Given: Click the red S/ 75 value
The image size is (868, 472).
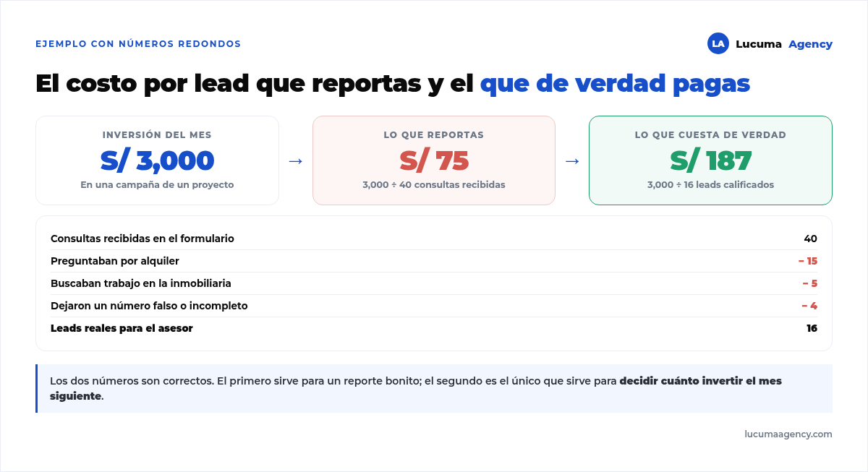Looking at the screenshot, I should tap(434, 160).
